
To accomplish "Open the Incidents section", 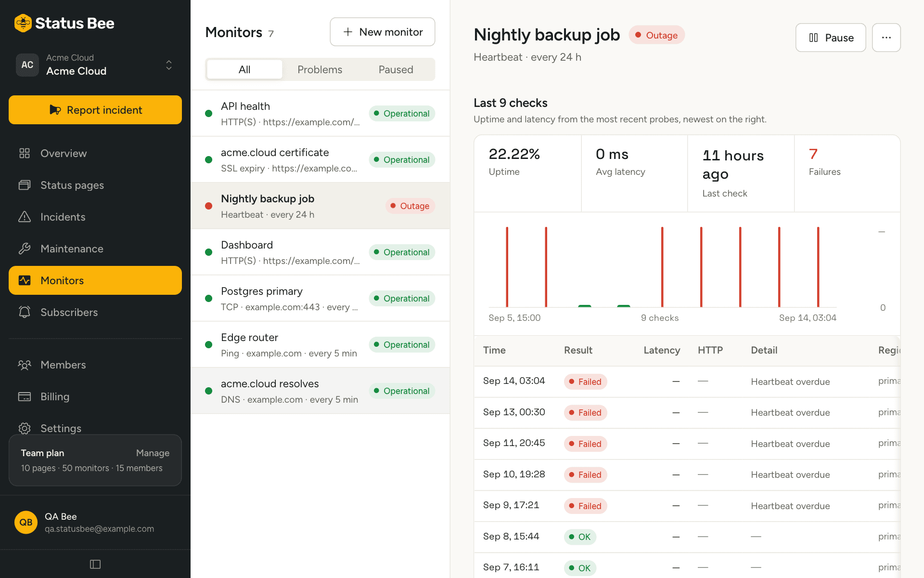I will [x=95, y=217].
